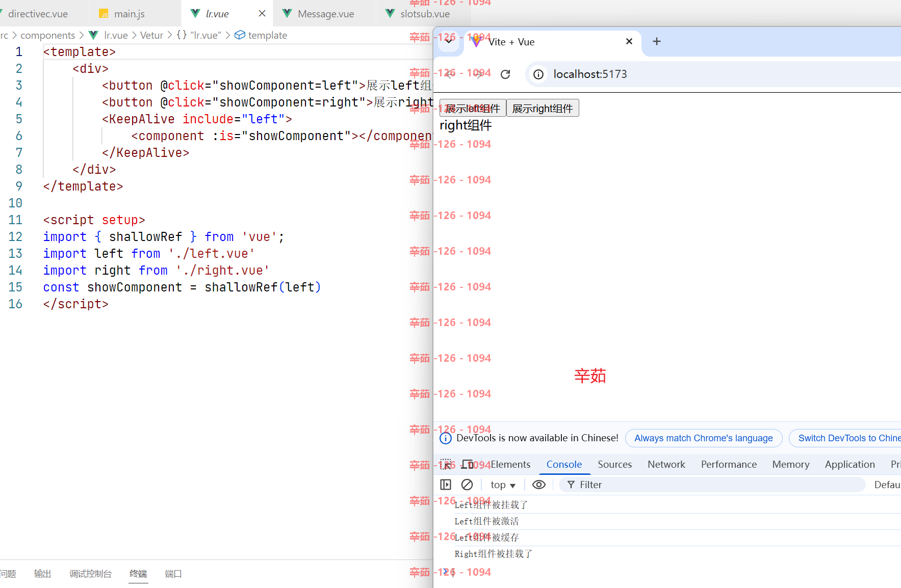Click line number 15 in the editor
The height and width of the screenshot is (588, 901).
(15, 287)
